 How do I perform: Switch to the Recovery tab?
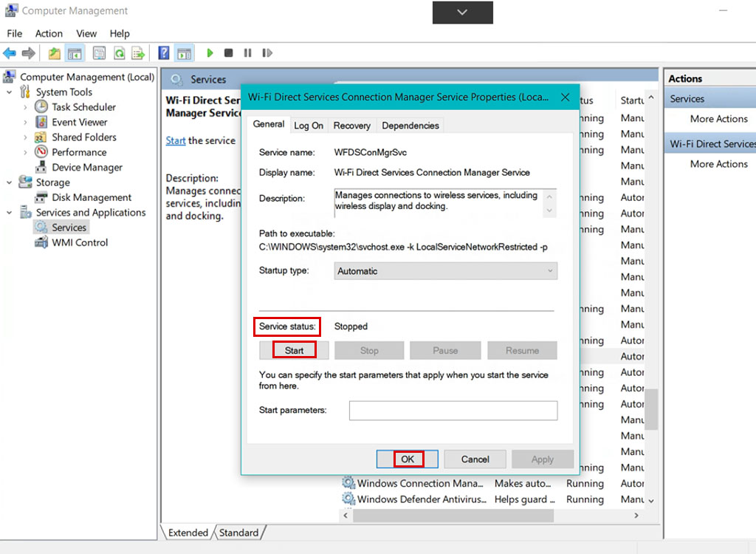pyautogui.click(x=352, y=126)
